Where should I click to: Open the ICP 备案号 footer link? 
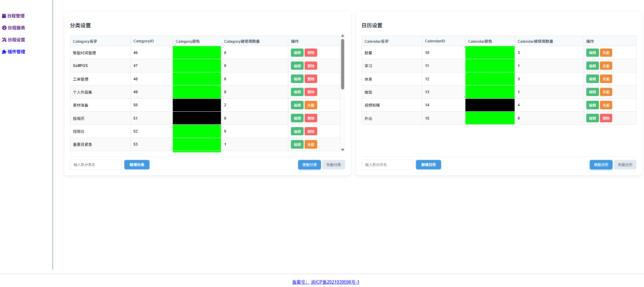(x=326, y=282)
